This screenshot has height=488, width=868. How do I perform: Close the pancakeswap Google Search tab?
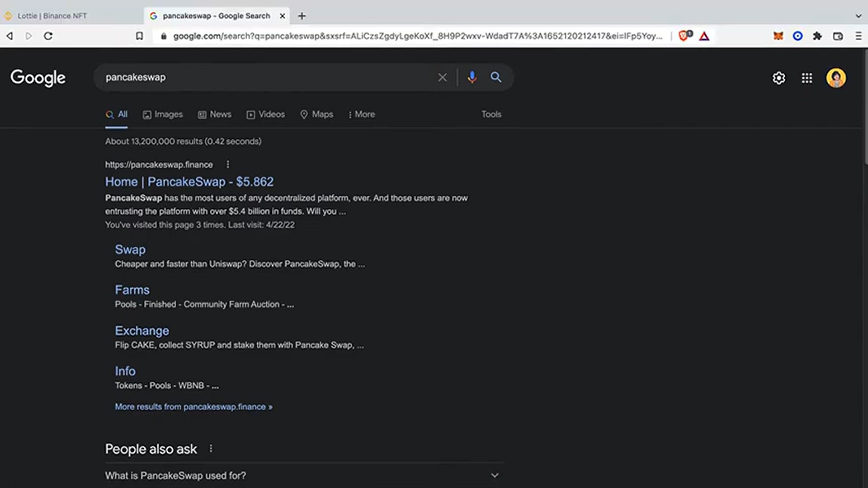click(283, 16)
